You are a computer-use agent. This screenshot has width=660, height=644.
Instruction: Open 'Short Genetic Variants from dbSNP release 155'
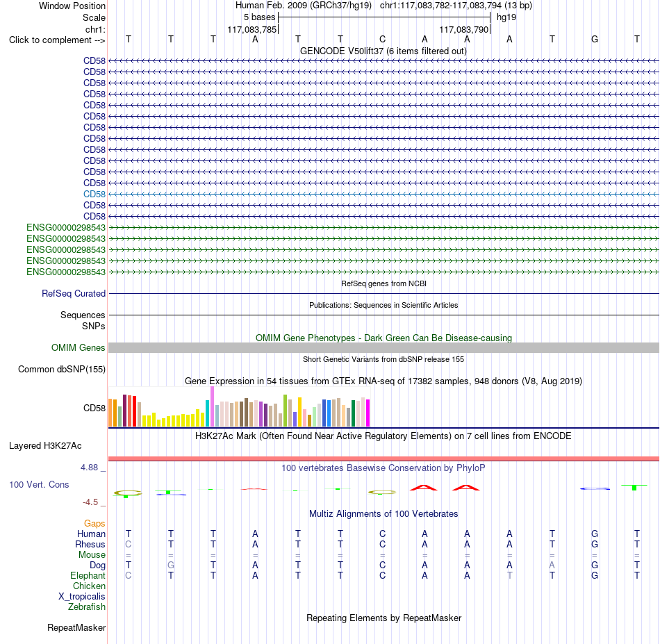click(383, 359)
